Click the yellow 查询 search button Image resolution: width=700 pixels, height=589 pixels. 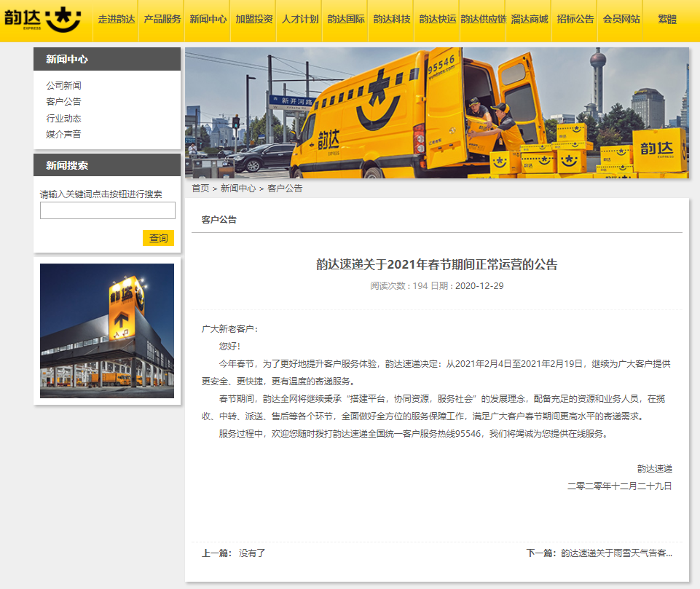point(159,238)
